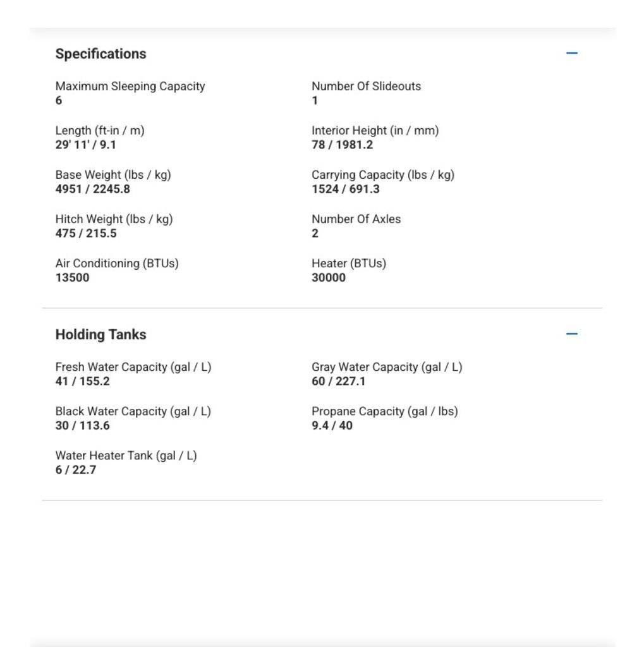The image size is (644, 647).
Task: Select the Air Conditioning value 13500
Action: (73, 277)
